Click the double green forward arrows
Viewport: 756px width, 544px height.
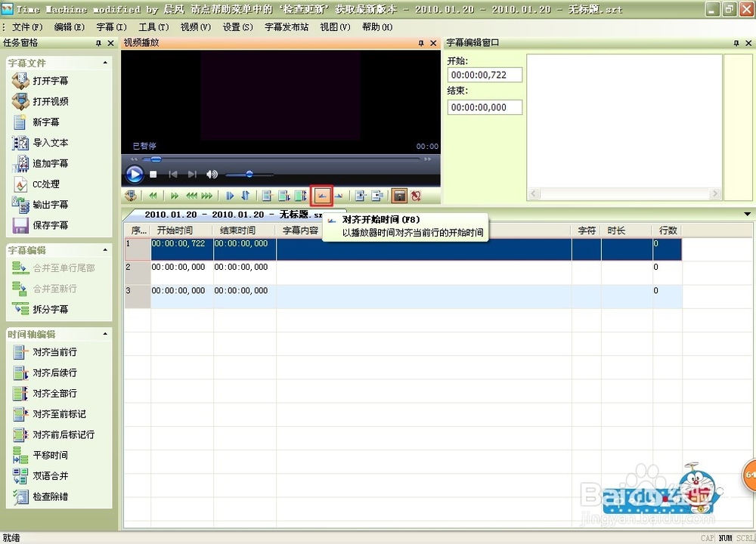pyautogui.click(x=175, y=196)
